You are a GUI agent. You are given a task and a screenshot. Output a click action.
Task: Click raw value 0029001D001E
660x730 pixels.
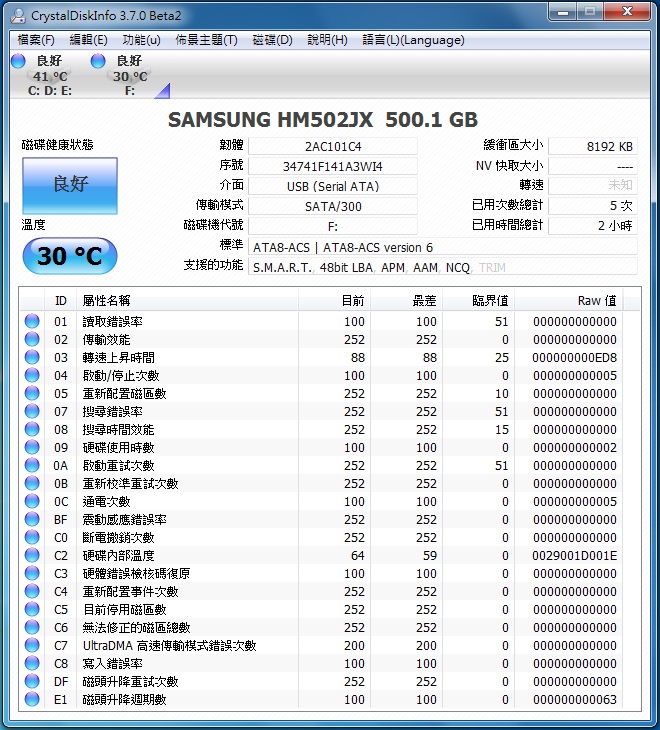574,555
